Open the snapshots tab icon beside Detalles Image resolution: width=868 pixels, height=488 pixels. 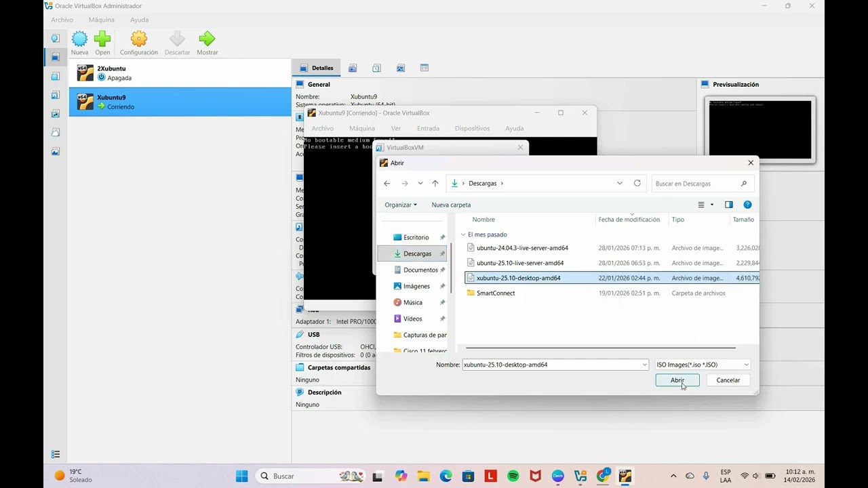(x=353, y=68)
